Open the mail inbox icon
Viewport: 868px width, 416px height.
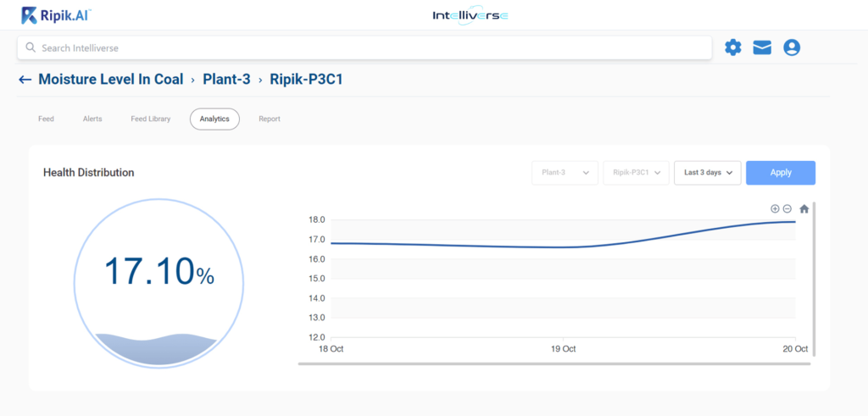(762, 47)
